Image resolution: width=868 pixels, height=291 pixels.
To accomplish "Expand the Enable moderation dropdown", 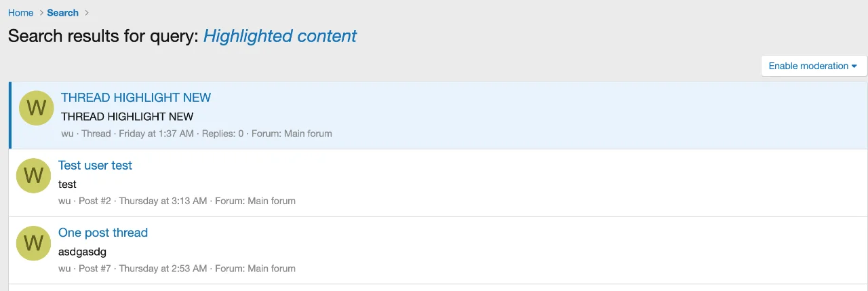I will pos(814,66).
